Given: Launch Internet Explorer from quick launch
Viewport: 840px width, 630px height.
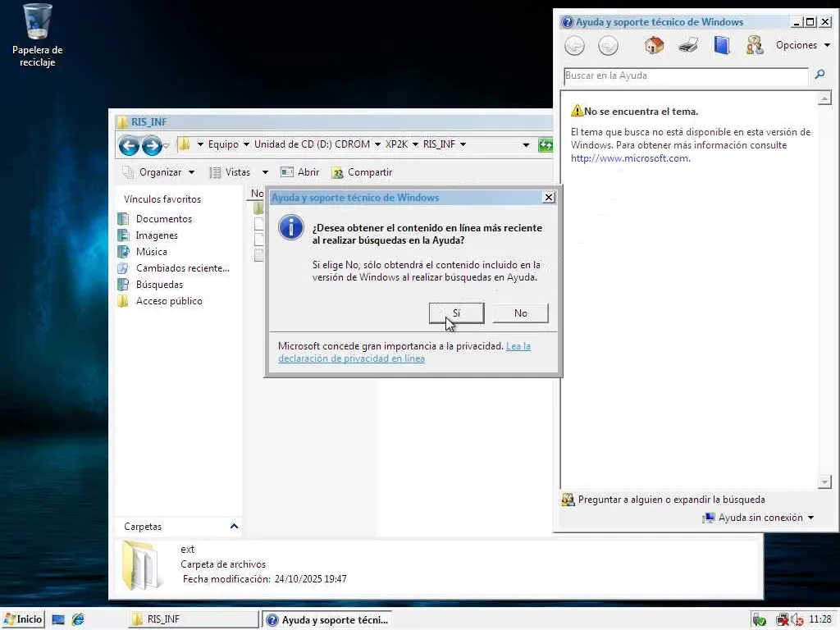Looking at the screenshot, I should tap(78, 620).
